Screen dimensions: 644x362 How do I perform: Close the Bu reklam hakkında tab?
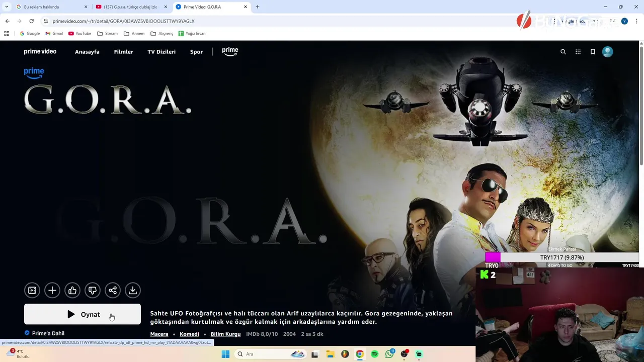pos(86,7)
